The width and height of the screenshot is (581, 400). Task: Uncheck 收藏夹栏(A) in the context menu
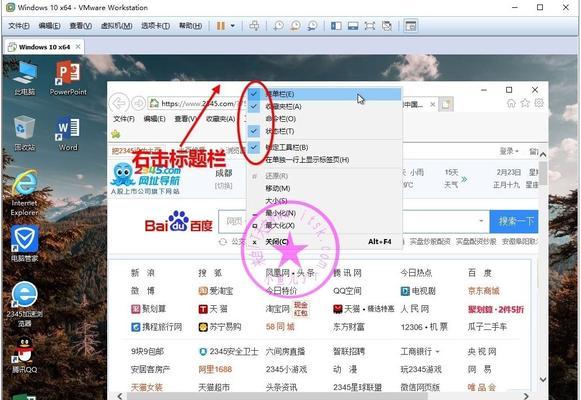[325, 106]
